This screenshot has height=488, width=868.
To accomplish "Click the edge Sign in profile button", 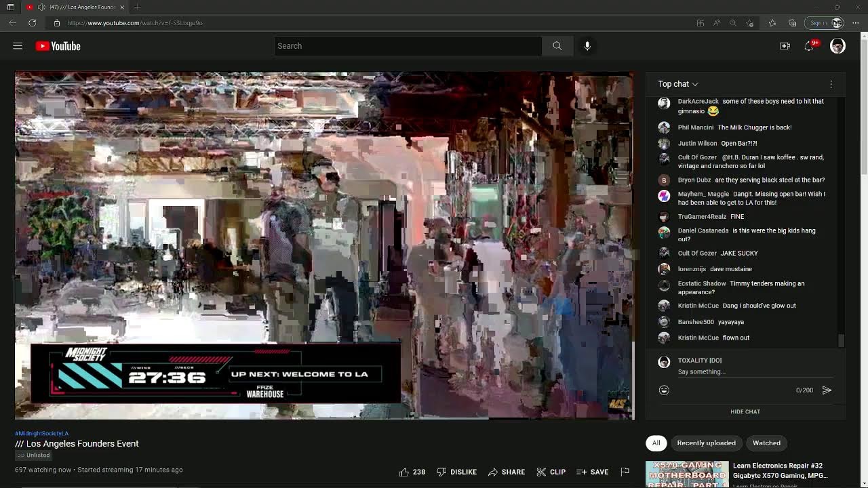I will 824,23.
